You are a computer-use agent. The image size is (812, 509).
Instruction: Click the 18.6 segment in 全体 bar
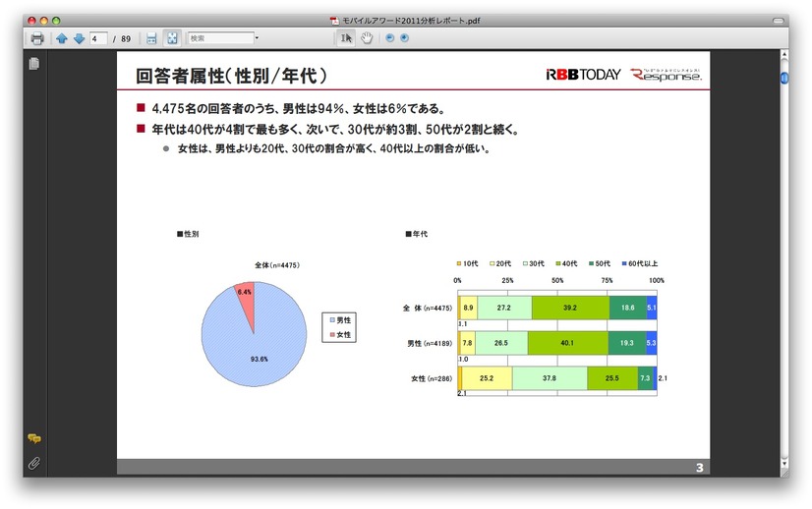[x=628, y=308]
